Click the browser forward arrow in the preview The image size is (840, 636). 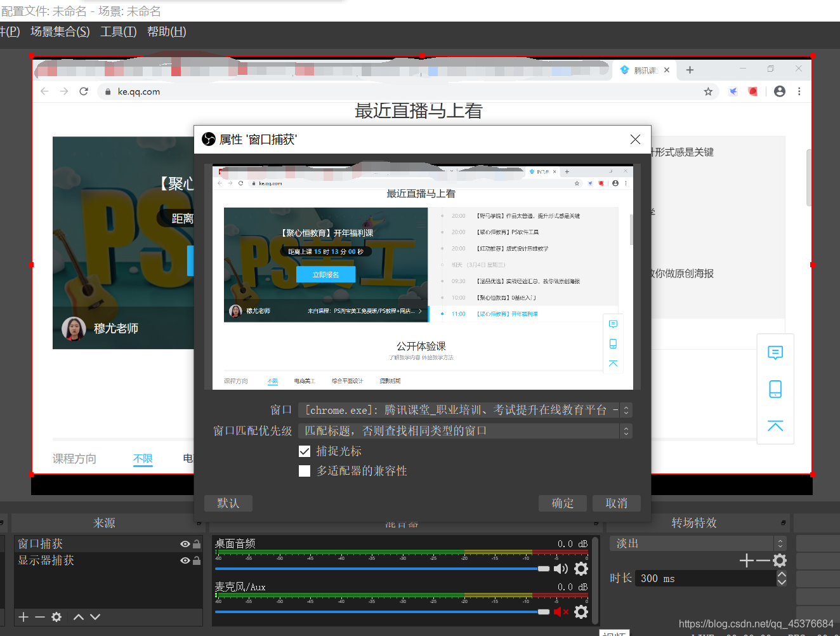64,91
